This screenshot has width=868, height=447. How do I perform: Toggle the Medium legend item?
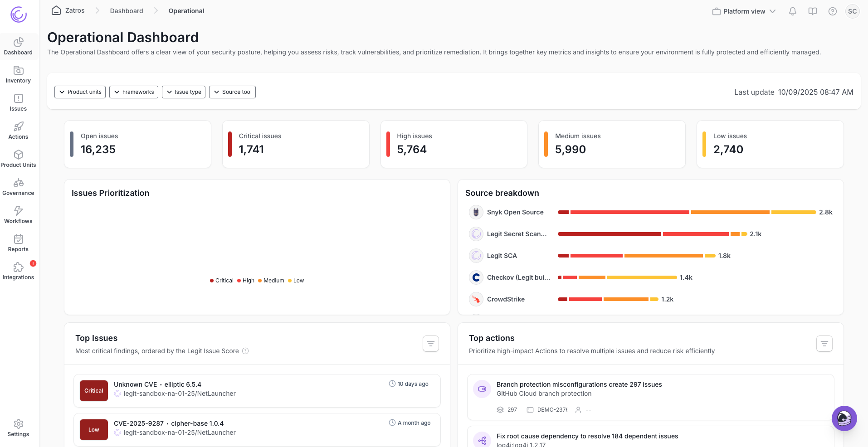point(271,281)
